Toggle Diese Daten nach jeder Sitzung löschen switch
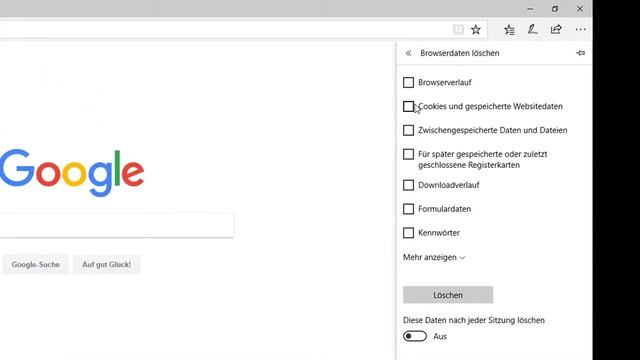The image size is (640, 360). [415, 336]
